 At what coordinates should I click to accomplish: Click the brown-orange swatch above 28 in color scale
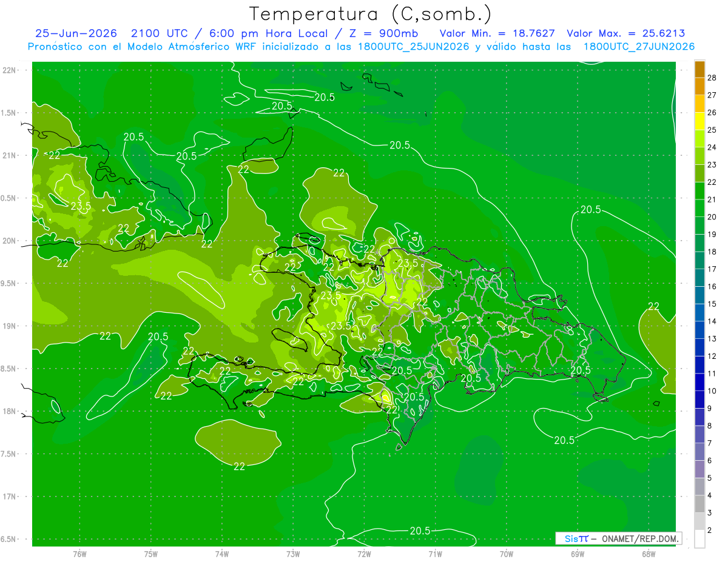point(699,70)
